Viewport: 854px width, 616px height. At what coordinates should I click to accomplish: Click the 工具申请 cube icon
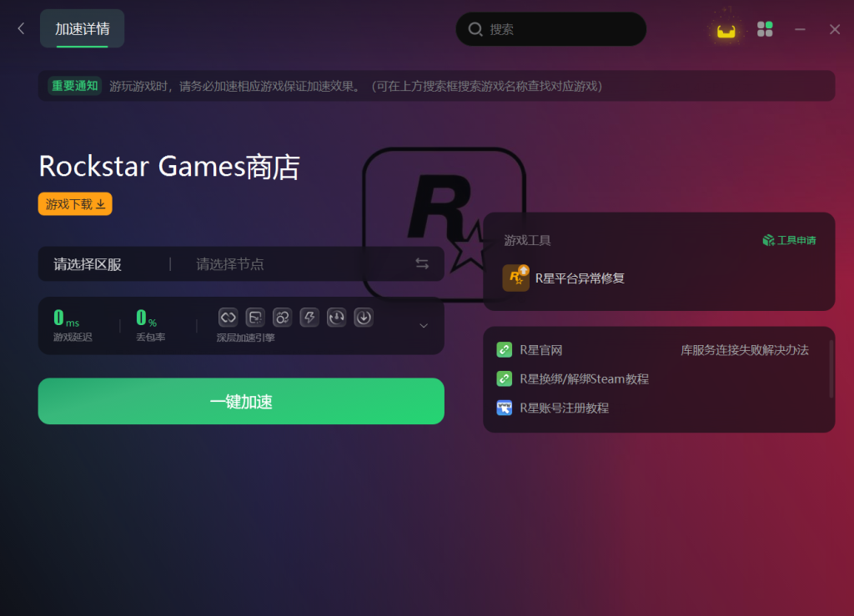(768, 240)
